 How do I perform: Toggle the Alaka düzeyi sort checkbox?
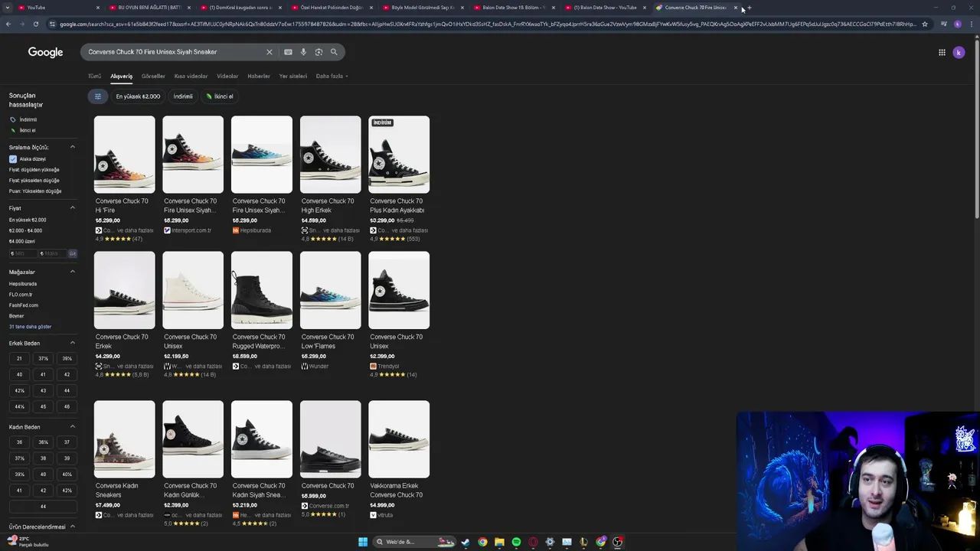click(x=13, y=159)
